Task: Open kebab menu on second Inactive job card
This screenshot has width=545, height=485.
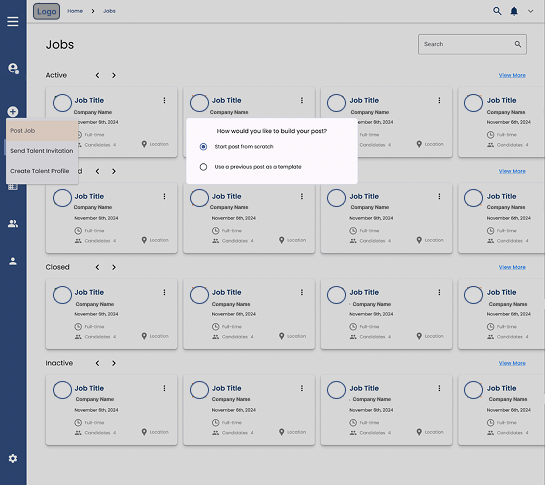Action: 302,388
